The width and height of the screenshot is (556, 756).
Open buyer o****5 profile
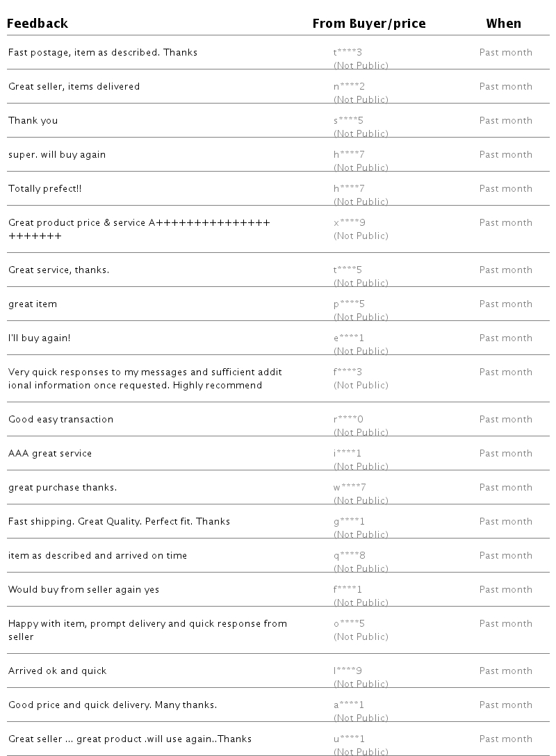[349, 624]
